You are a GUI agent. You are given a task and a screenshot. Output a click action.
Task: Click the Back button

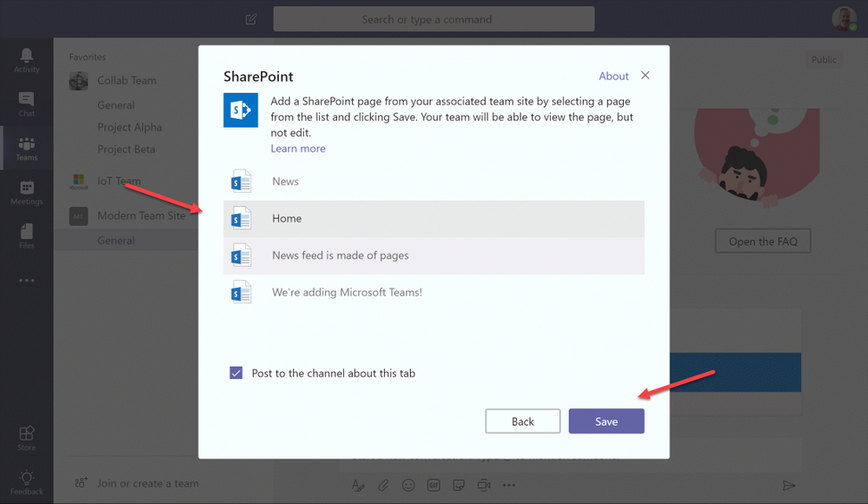point(522,421)
